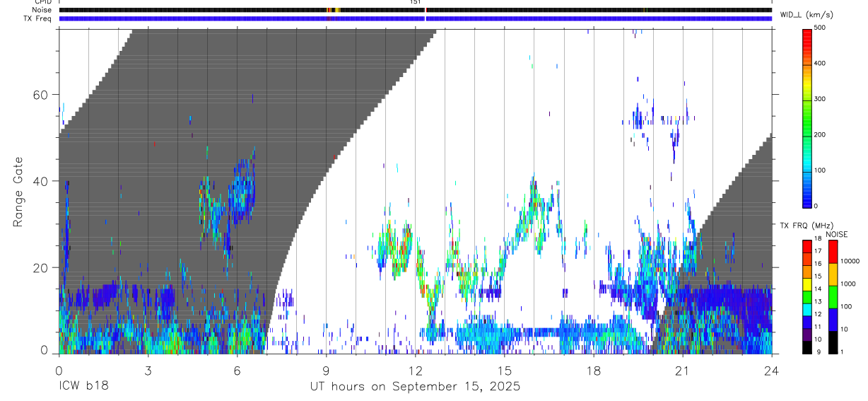Click the 18 tick on UT hours axis
Viewport: 868px width, 401px height.
click(593, 370)
